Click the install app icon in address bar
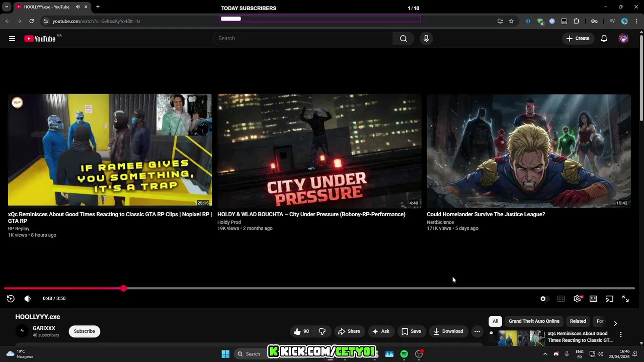The height and width of the screenshot is (362, 644). (500, 21)
